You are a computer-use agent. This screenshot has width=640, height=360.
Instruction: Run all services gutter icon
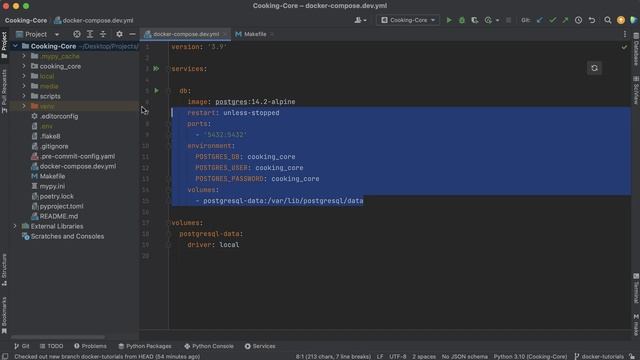point(156,69)
